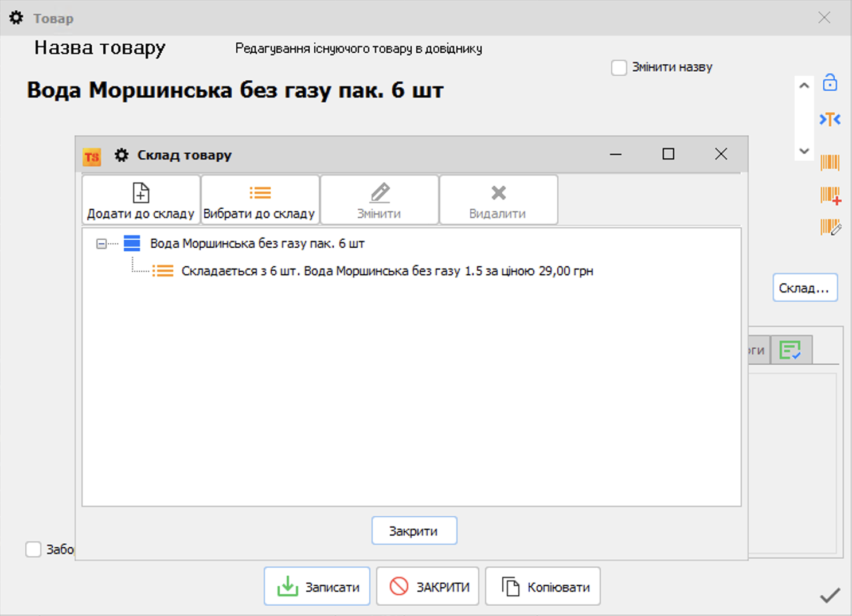
Task: Select the 'Складається з 6 шт.' tree item
Action: 386,271
